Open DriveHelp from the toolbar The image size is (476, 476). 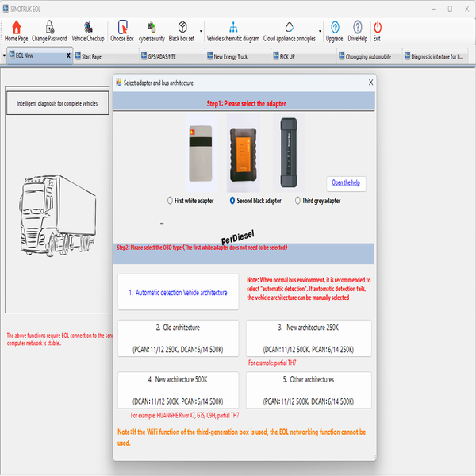point(357,30)
